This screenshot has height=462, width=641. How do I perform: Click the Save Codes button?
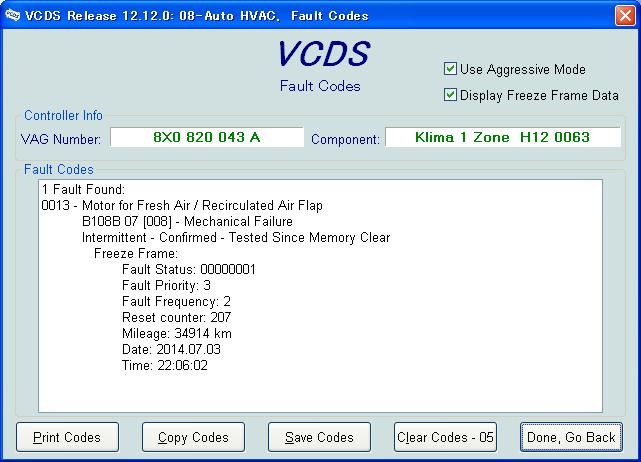(x=319, y=437)
